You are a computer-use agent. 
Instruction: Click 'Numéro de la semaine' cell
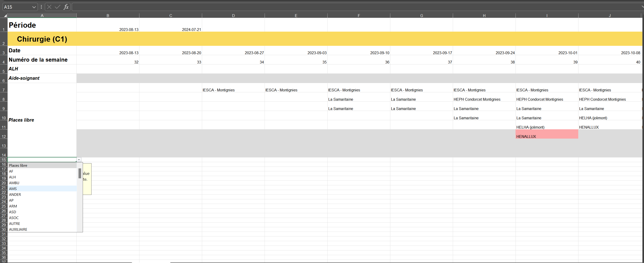point(42,60)
